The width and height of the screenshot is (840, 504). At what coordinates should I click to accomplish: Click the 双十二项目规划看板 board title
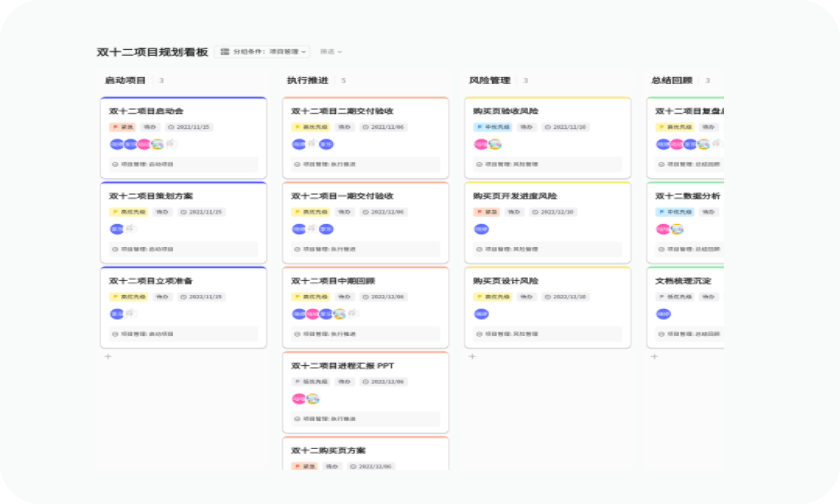coord(152,52)
